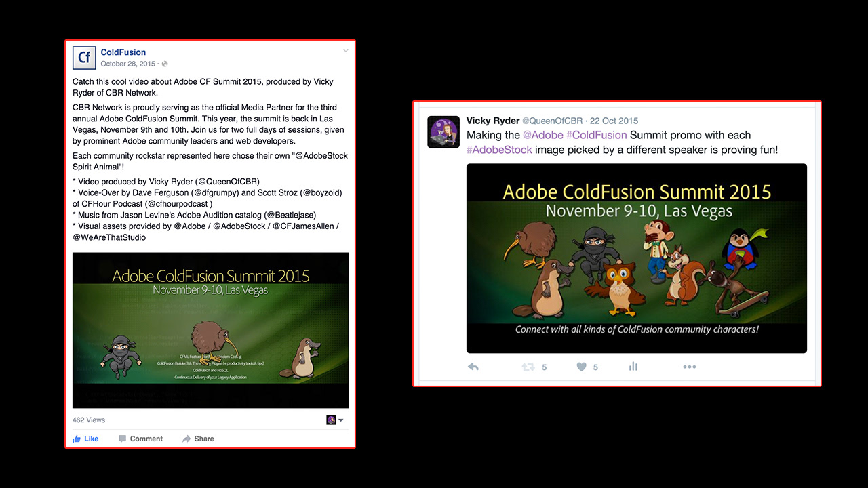Open the tweet's more options ellipsis
The image size is (868, 488).
click(690, 367)
